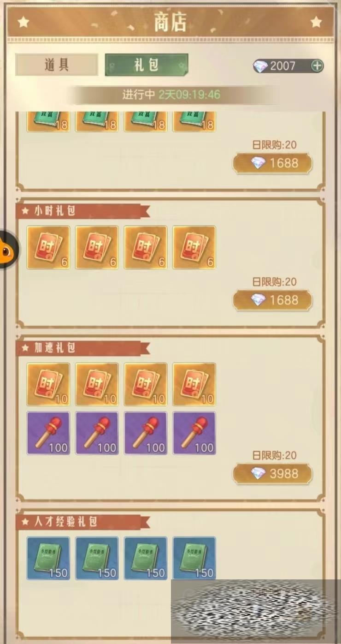Tap last purple hammer item x100

pyautogui.click(x=194, y=433)
